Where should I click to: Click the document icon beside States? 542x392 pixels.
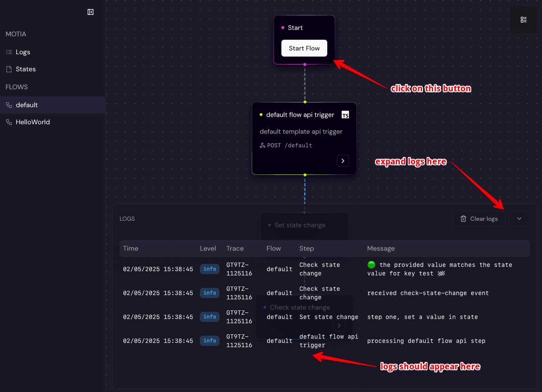(x=9, y=69)
